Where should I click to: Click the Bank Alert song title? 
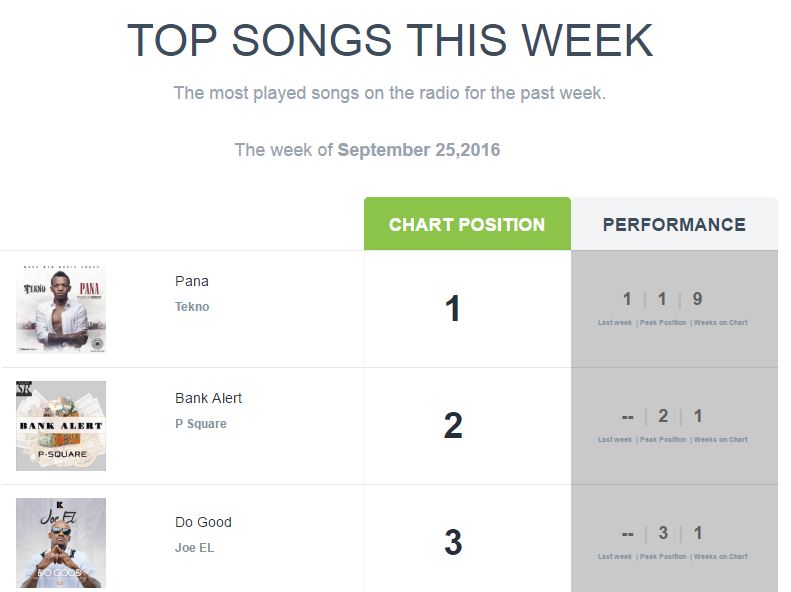point(208,398)
